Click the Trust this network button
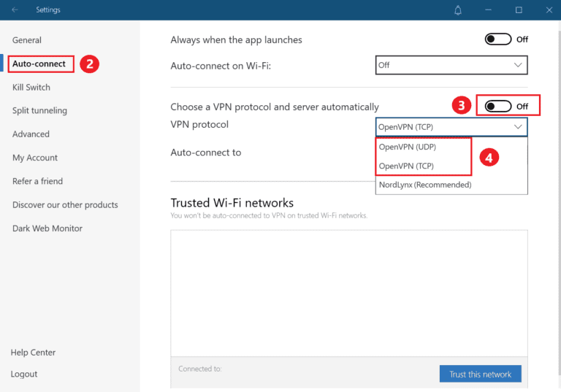The width and height of the screenshot is (561, 392). pyautogui.click(x=480, y=374)
